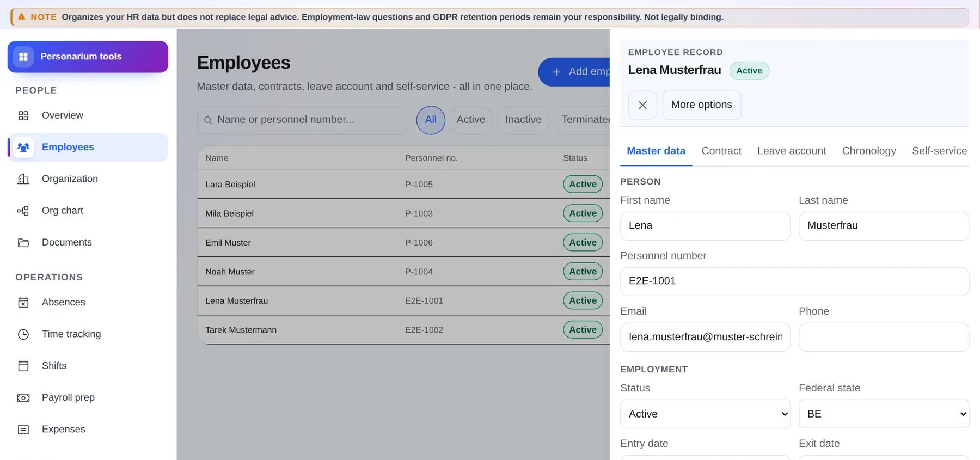Click the More options button
This screenshot has height=460, width=980.
tap(701, 105)
